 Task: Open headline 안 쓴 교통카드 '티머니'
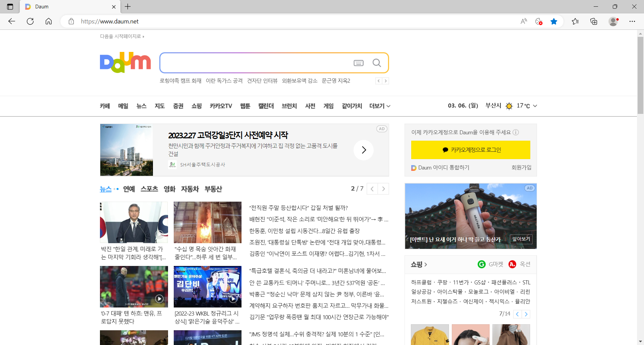click(x=317, y=283)
